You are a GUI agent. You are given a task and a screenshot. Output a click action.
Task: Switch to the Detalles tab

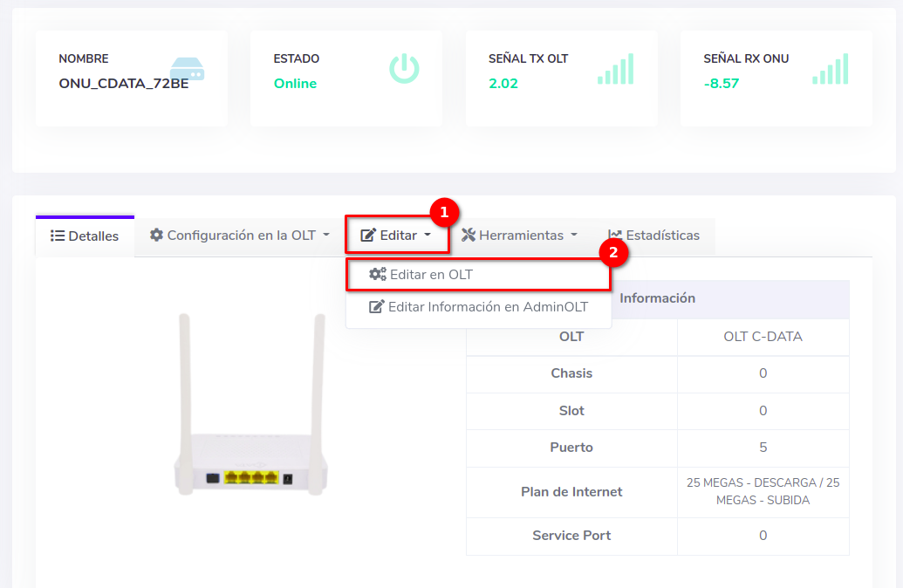click(85, 236)
